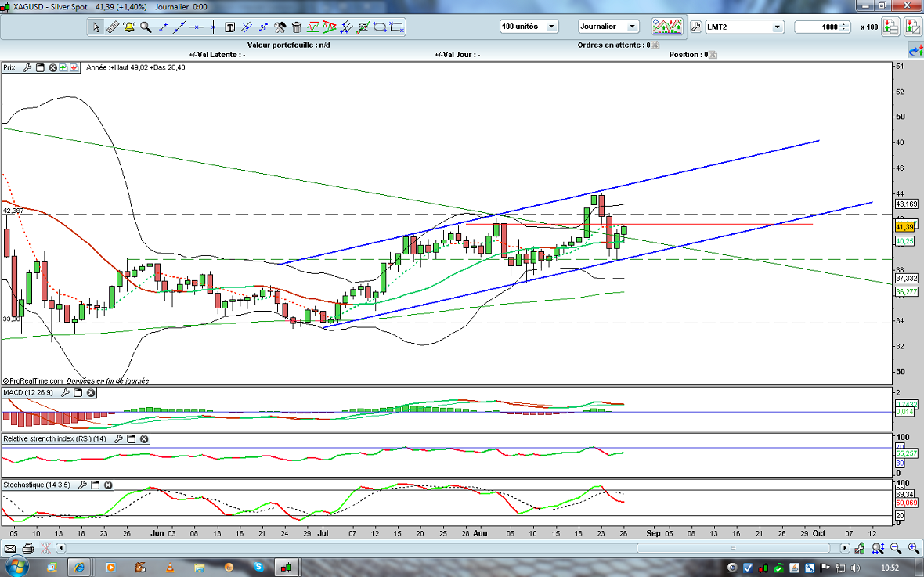Click the trash delete-objects icon
This screenshot has width=924, height=577.
pyautogui.click(x=297, y=27)
